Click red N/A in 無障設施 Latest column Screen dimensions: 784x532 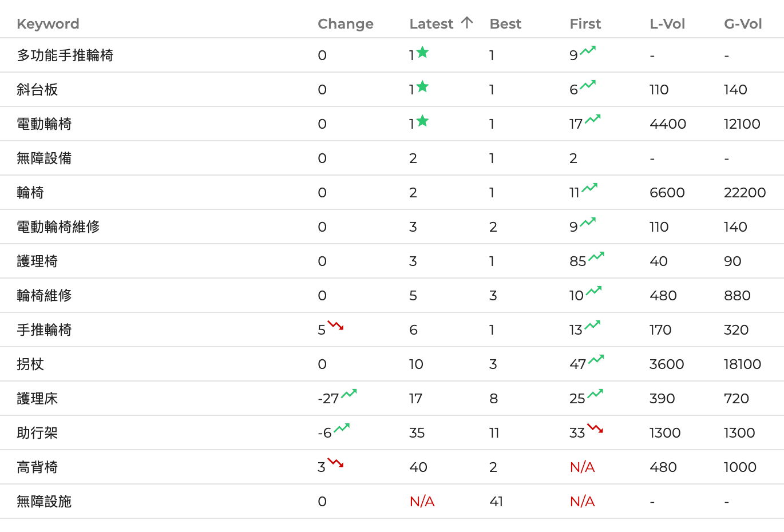coord(422,502)
